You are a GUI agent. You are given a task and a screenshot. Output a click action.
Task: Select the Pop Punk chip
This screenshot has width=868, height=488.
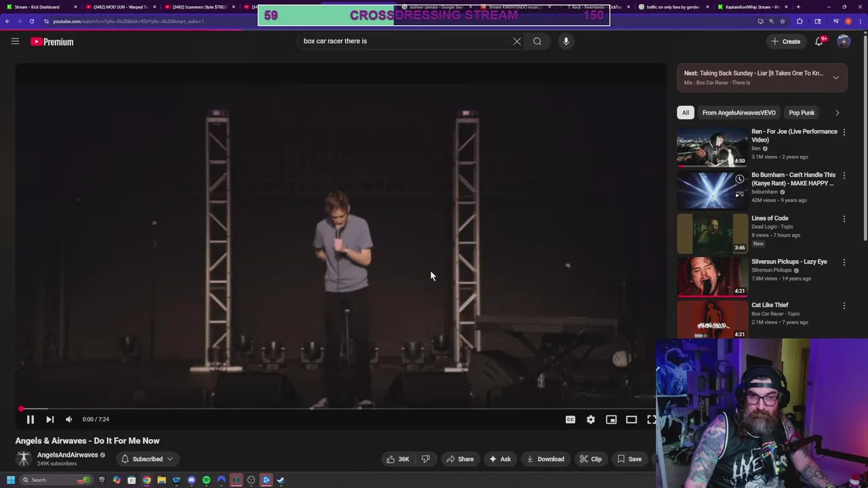click(802, 113)
